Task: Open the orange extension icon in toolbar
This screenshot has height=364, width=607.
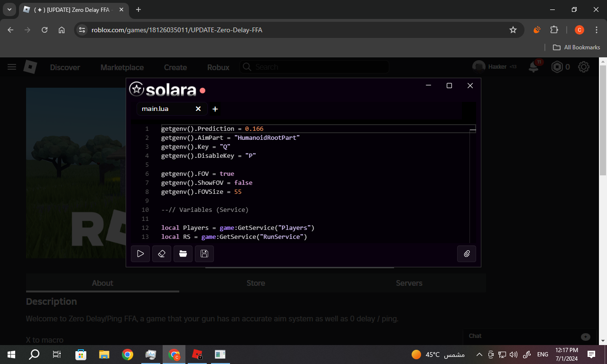Action: (537, 30)
